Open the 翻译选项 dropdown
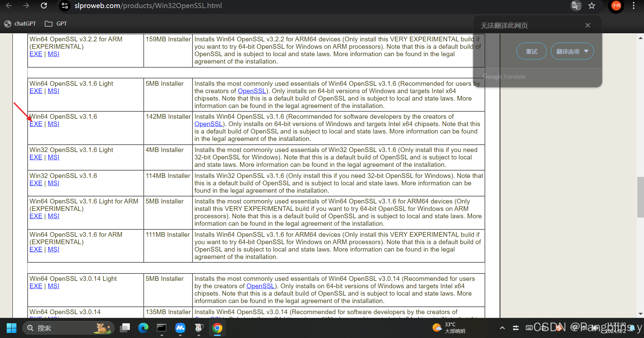 pyautogui.click(x=572, y=51)
